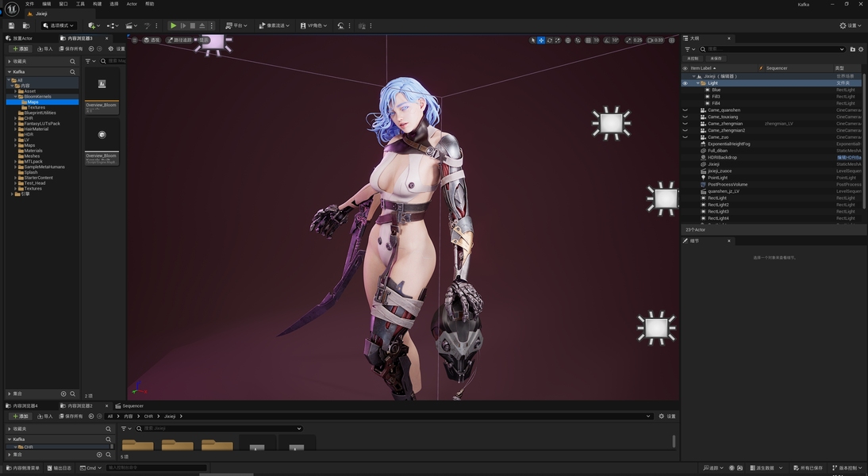The image size is (868, 476).
Task: Switch to the 内容浏览器4 tab
Action: [x=22, y=405]
